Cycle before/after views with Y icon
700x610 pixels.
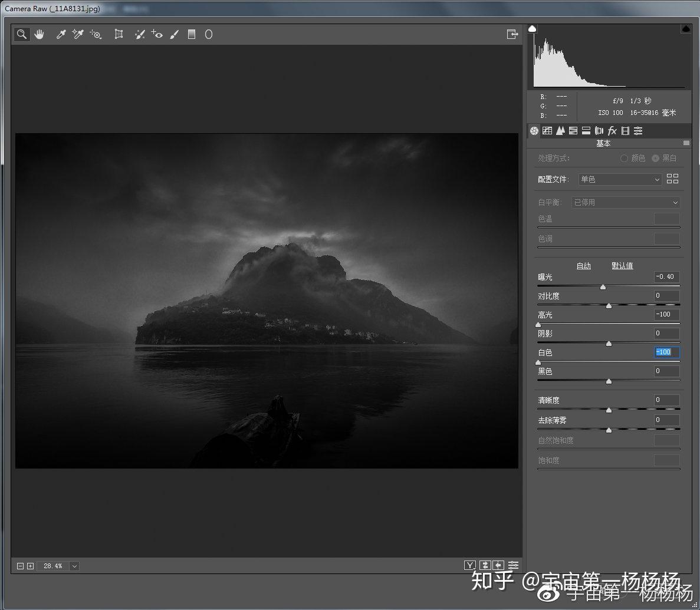click(469, 565)
